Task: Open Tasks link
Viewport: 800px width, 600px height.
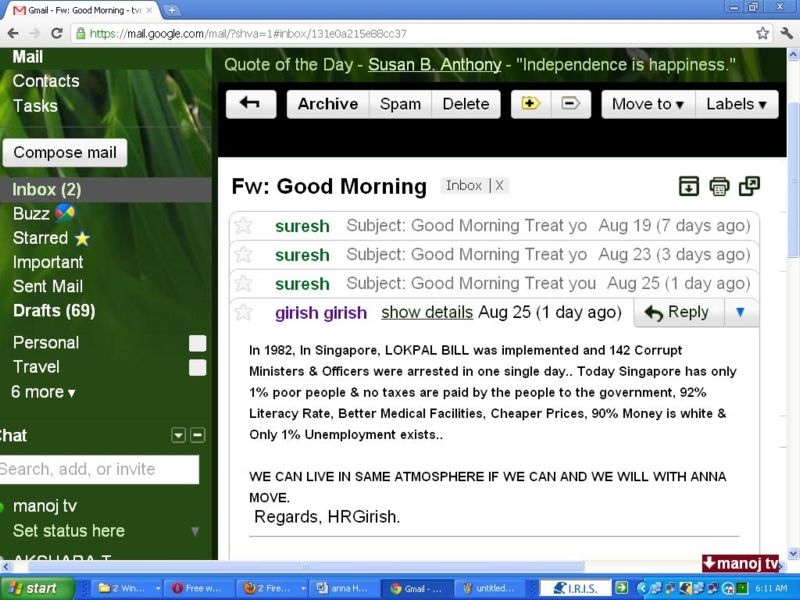Action: (35, 106)
